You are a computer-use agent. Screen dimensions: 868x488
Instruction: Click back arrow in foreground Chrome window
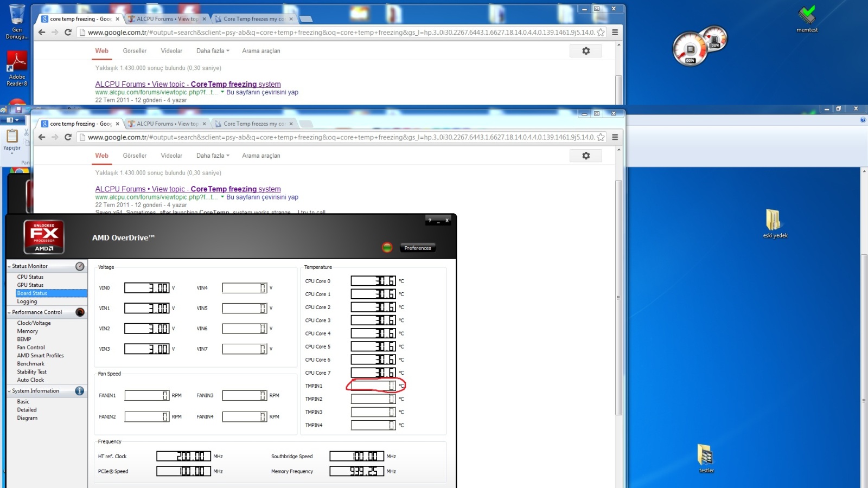pyautogui.click(x=42, y=137)
